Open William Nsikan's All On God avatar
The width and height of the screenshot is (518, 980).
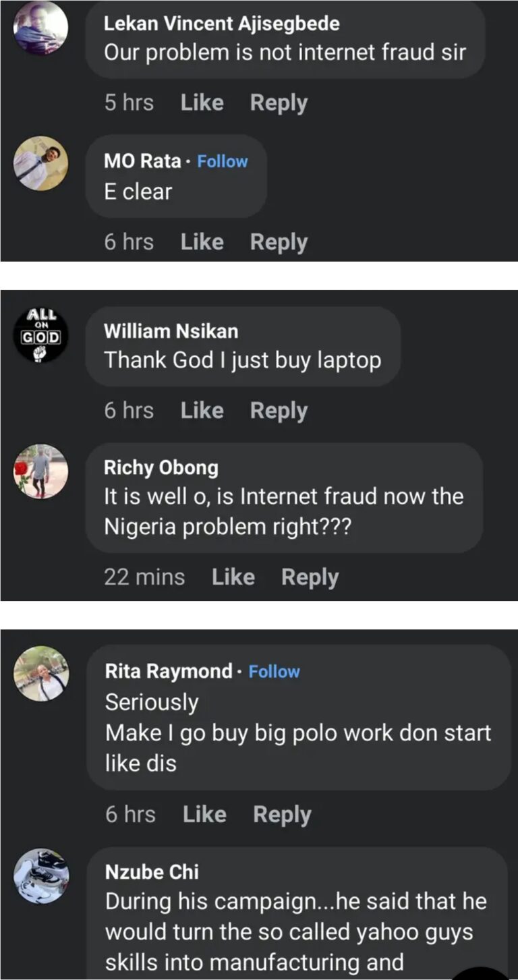[41, 334]
